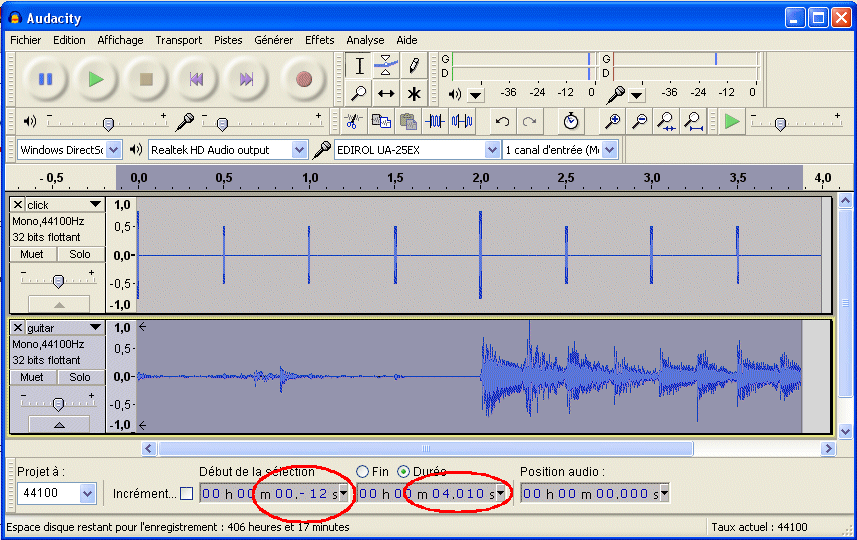Viewport: 857px width, 540px height.
Task: Close the click track
Action: point(18,204)
